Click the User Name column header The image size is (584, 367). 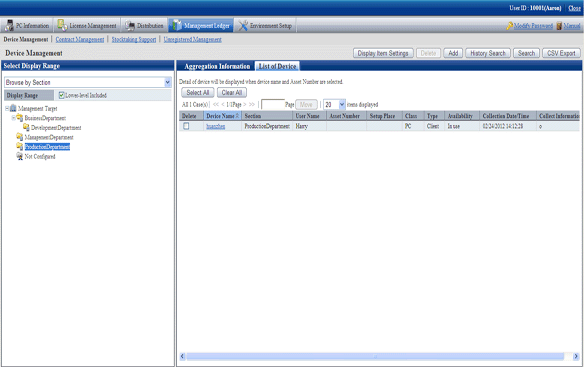(310, 116)
